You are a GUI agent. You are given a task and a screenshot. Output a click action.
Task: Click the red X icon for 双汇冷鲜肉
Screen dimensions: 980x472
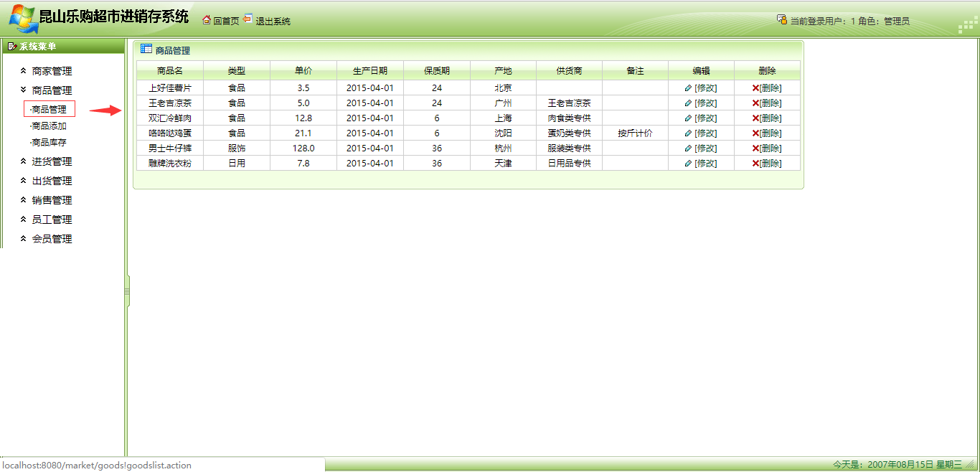pyautogui.click(x=755, y=118)
